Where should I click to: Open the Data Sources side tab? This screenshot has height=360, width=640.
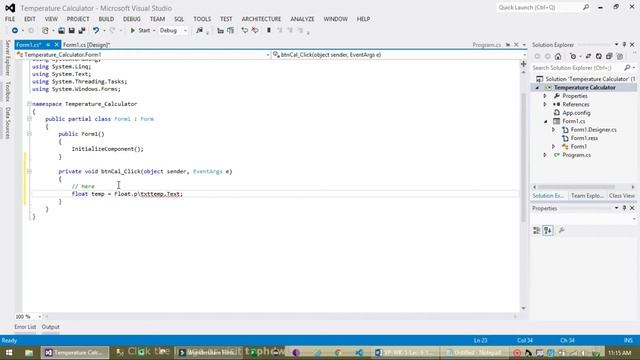[x=7, y=123]
